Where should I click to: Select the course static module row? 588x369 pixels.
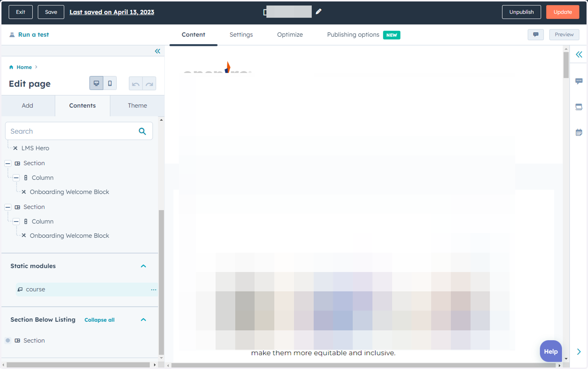[86, 290]
